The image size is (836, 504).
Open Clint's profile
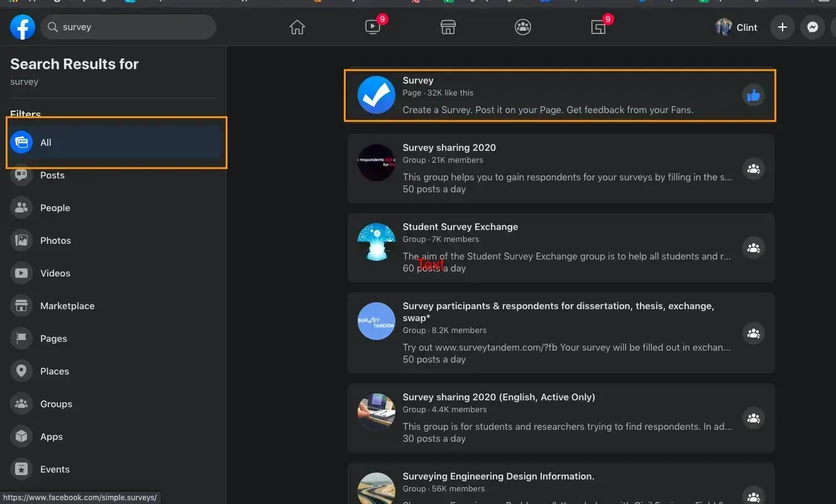point(737,28)
